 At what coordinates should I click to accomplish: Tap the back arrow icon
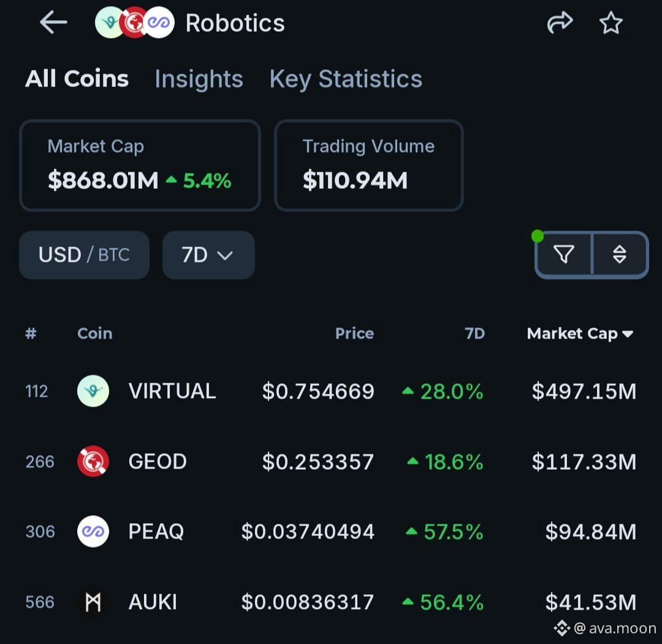[x=53, y=23]
